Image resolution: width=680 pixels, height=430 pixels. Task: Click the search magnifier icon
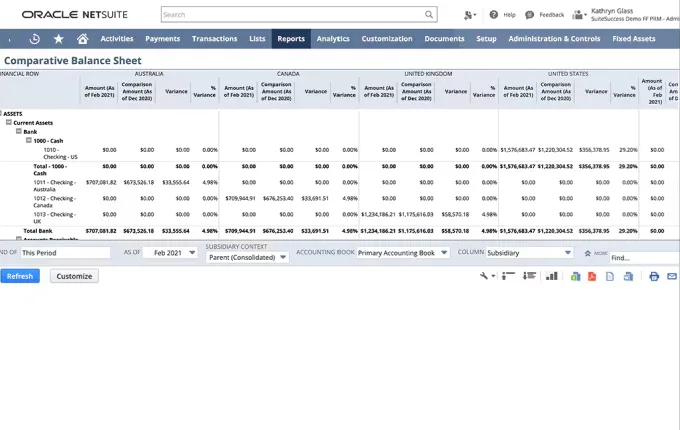point(429,15)
